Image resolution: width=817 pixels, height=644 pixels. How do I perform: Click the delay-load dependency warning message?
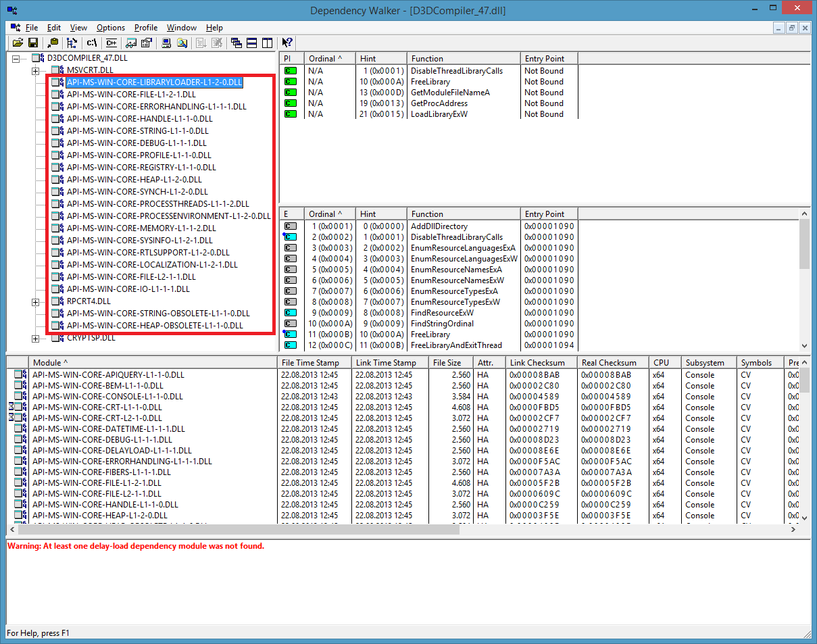tap(136, 546)
